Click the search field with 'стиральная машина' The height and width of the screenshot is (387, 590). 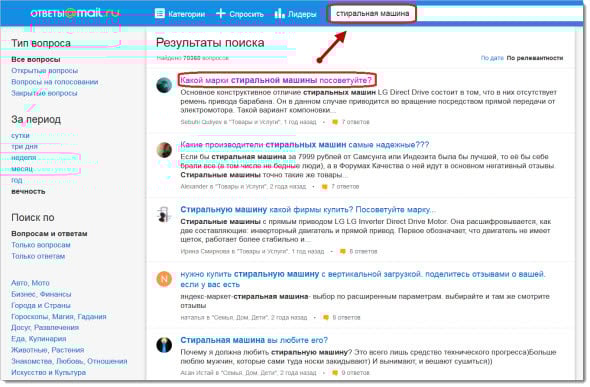[x=372, y=14]
